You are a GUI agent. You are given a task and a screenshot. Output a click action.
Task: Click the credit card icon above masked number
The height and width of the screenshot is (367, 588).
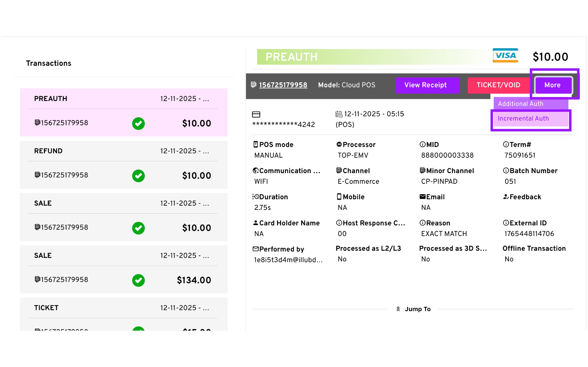(x=256, y=114)
